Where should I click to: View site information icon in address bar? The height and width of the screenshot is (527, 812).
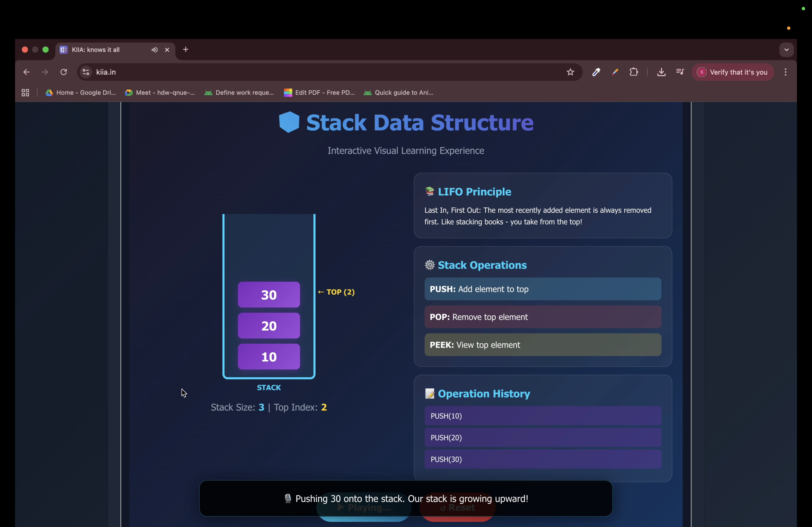point(86,72)
